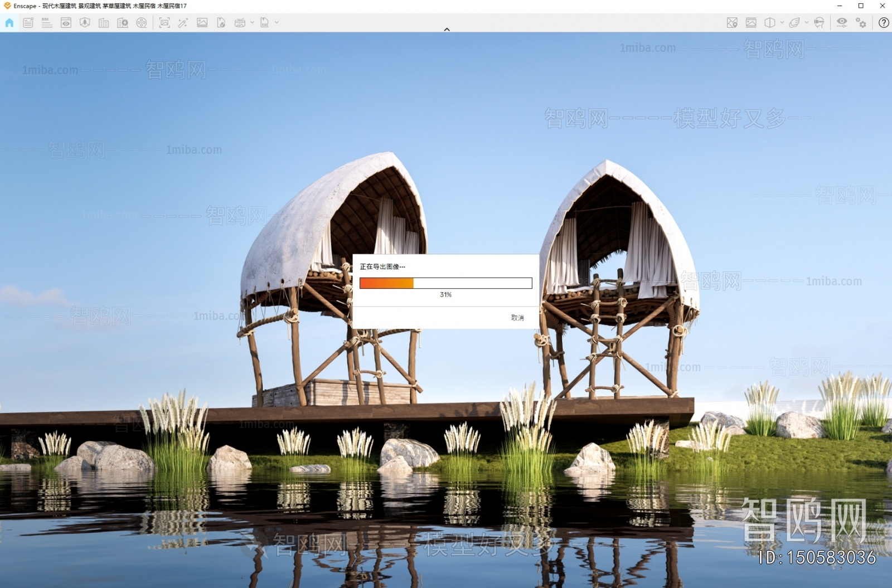Collapse the toolbar with the chevron
892x588 pixels.
click(x=447, y=29)
